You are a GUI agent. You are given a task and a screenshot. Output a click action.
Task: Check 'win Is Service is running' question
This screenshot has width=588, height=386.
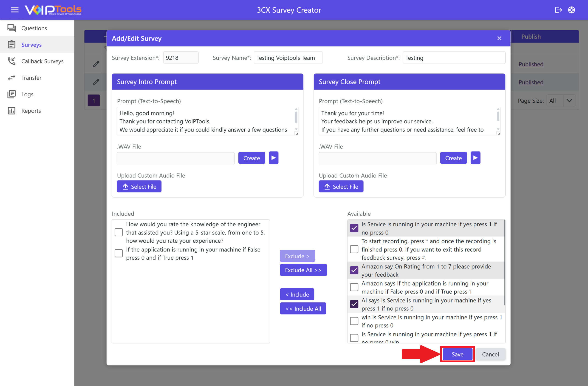coord(354,321)
